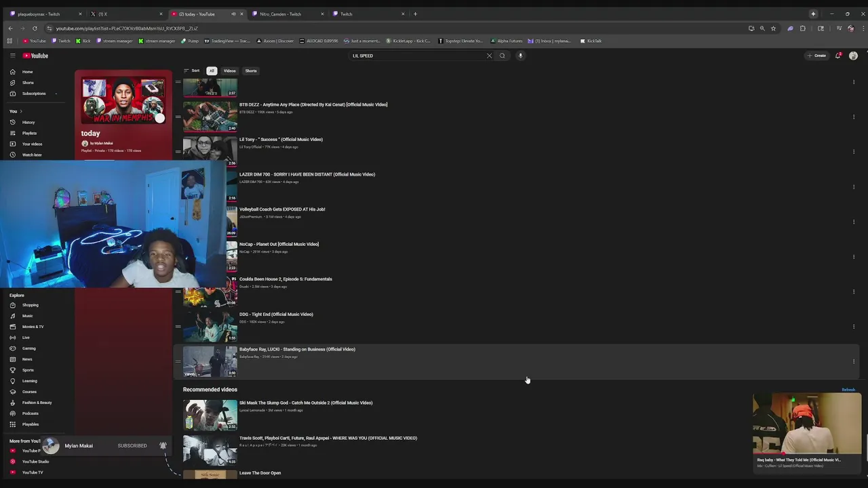Open the Kick bookmark in bookmarks bar
Viewport: 868px width, 488px height.
click(83, 41)
